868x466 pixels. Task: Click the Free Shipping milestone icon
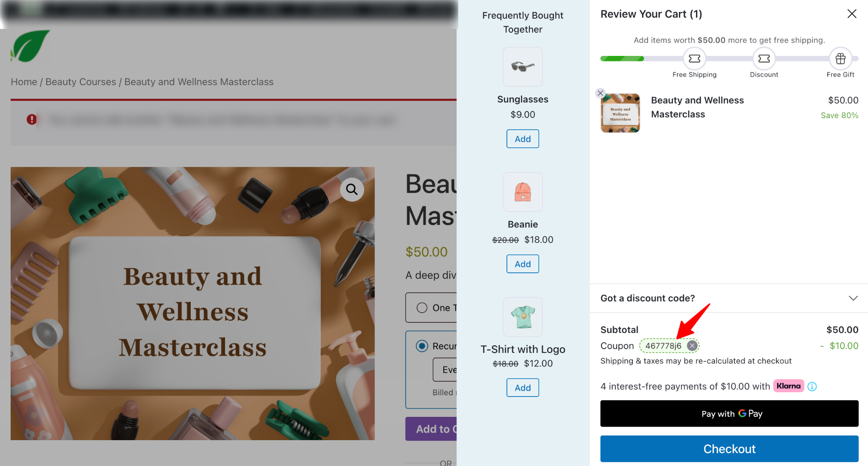694,58
